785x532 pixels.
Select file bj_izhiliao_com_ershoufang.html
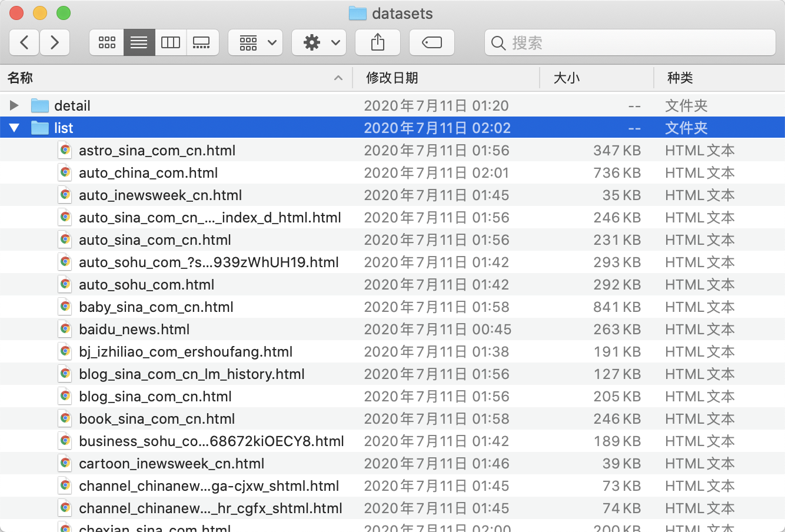tap(186, 352)
